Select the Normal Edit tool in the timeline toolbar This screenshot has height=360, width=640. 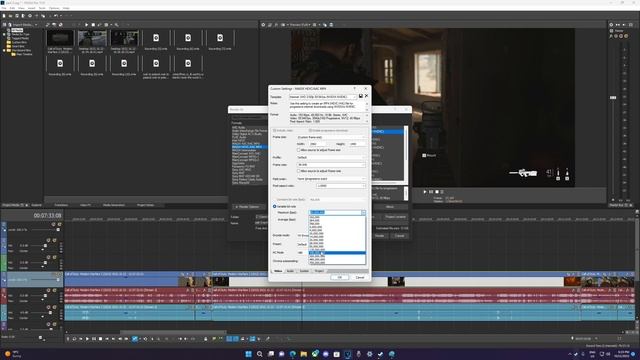point(135,339)
